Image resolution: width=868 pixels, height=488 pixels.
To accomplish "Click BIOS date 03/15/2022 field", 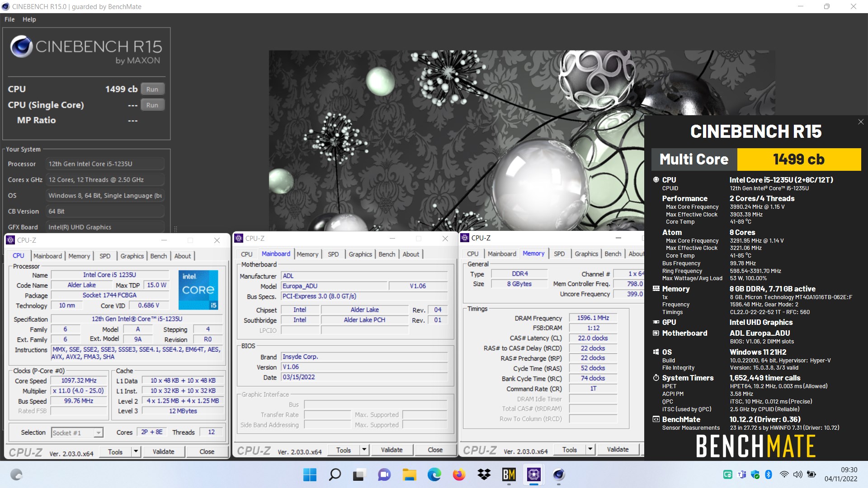I will (x=364, y=377).
